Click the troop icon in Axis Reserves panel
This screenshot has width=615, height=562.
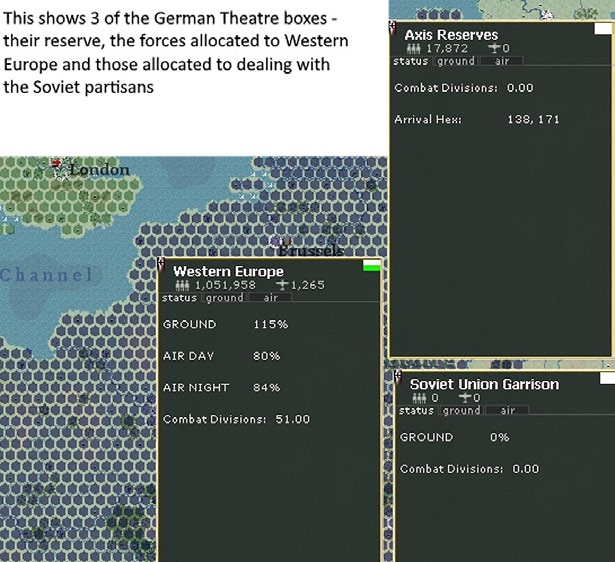pyautogui.click(x=411, y=48)
